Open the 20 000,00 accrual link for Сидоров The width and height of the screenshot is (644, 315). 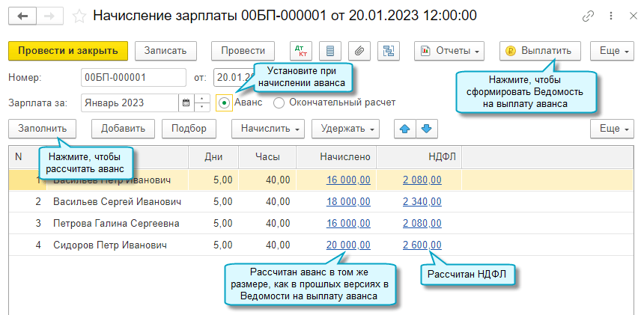tap(348, 245)
